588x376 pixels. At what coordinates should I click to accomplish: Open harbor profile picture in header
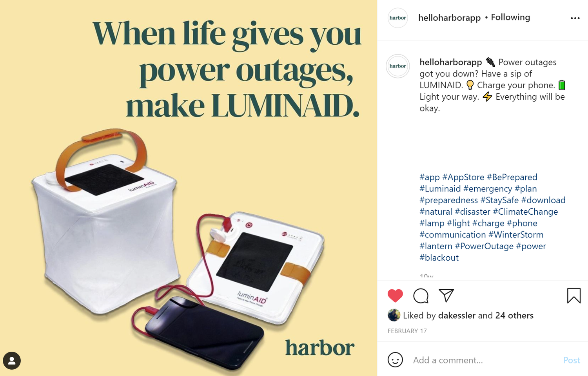[398, 18]
